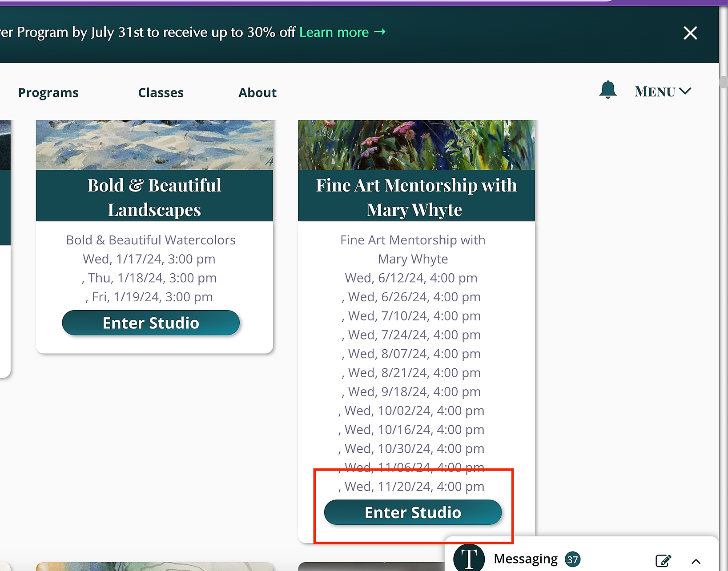The image size is (728, 571).
Task: Select 'Wed, 8/21/24, 4:00 pm' date
Action: (414, 373)
